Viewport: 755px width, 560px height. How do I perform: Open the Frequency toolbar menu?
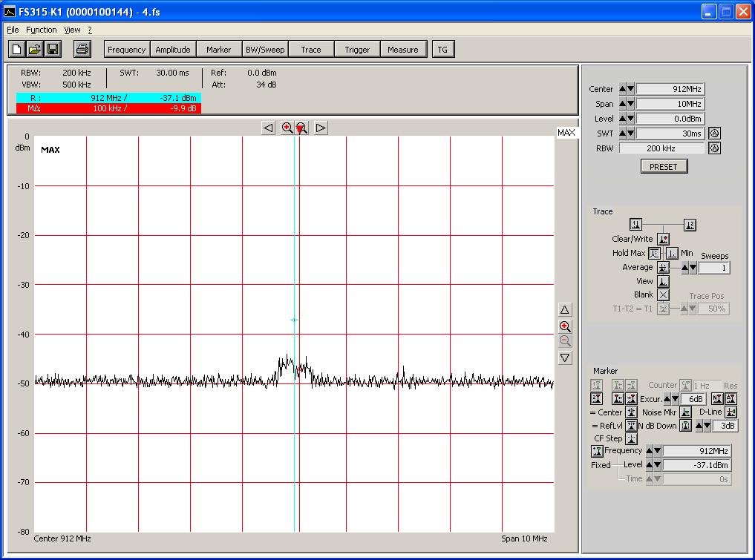126,50
